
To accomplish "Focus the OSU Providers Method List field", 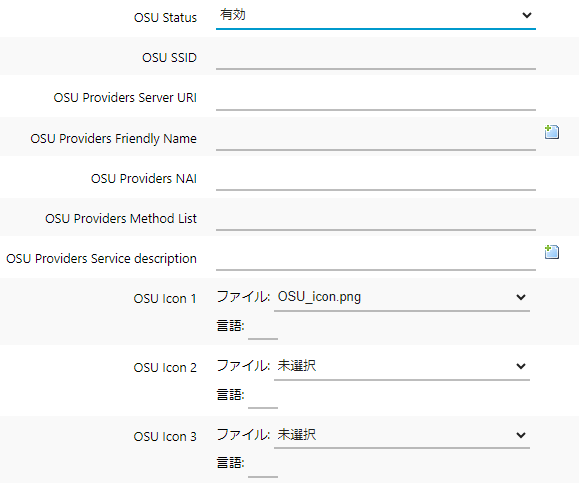I will pyautogui.click(x=376, y=219).
